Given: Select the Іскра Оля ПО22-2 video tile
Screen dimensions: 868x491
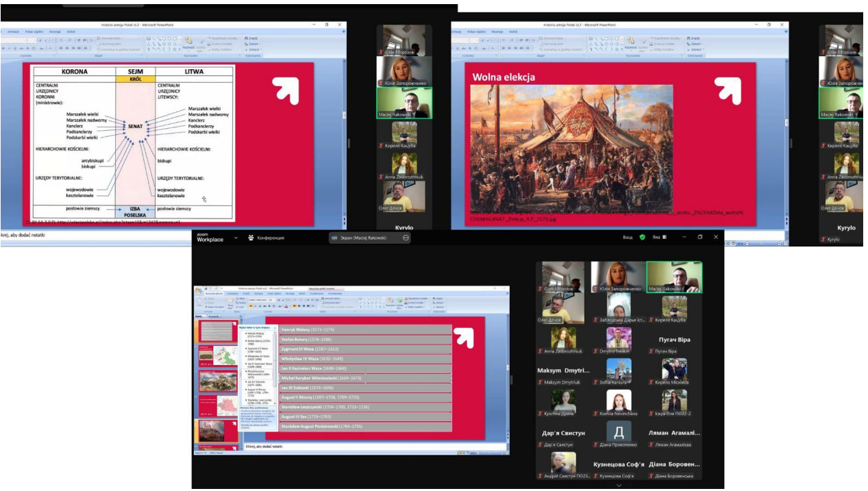Looking at the screenshot, I should 674,403.
